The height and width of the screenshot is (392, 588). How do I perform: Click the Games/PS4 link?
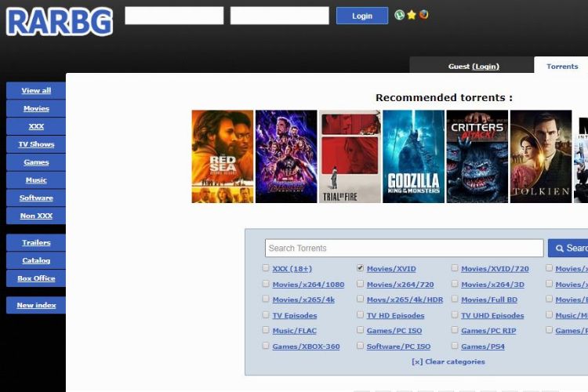483,347
